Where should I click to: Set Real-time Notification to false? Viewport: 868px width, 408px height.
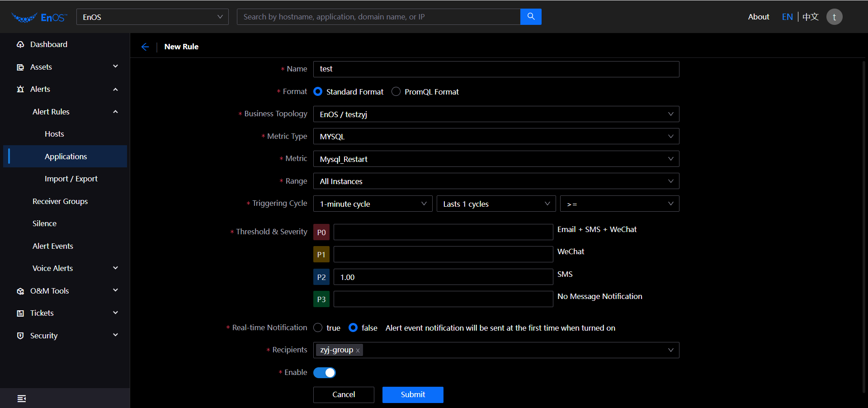coord(353,327)
